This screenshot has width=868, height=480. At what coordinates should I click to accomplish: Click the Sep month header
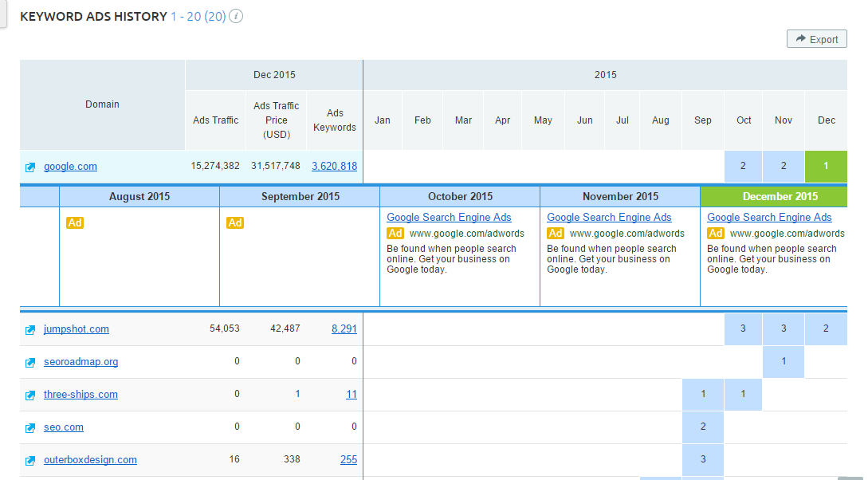tap(703, 120)
